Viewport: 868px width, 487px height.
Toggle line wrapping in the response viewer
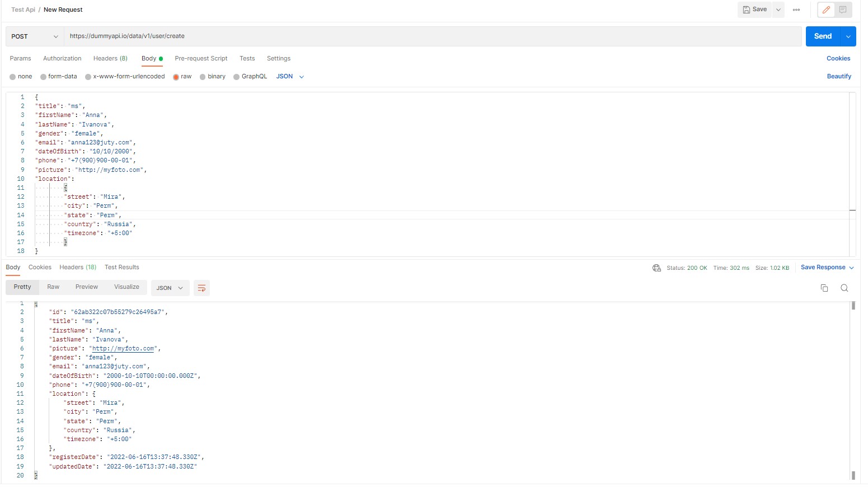coord(201,288)
